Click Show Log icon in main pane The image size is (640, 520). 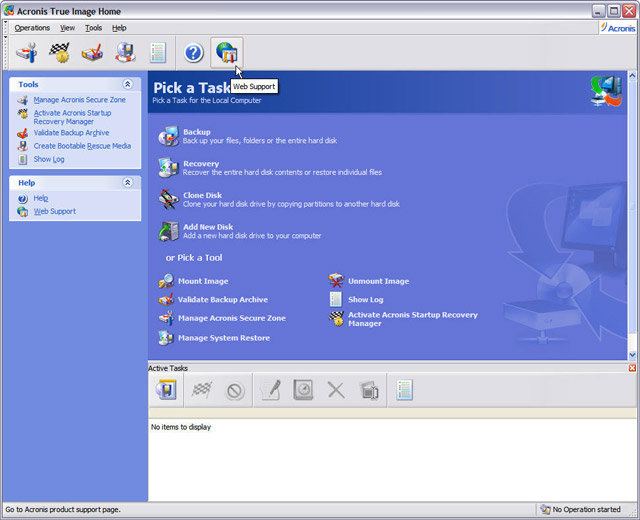click(336, 300)
